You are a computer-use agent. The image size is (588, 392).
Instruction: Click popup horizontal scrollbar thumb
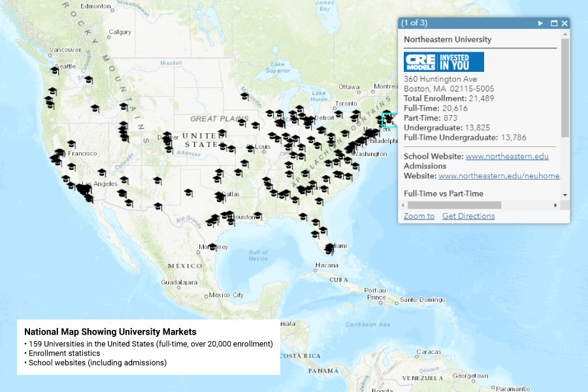454,205
